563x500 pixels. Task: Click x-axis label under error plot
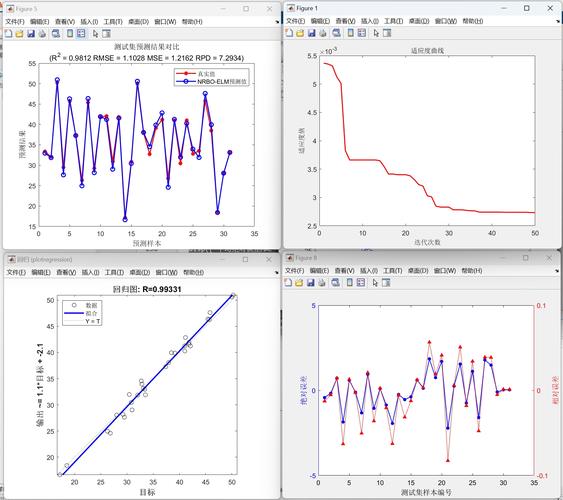(426, 492)
